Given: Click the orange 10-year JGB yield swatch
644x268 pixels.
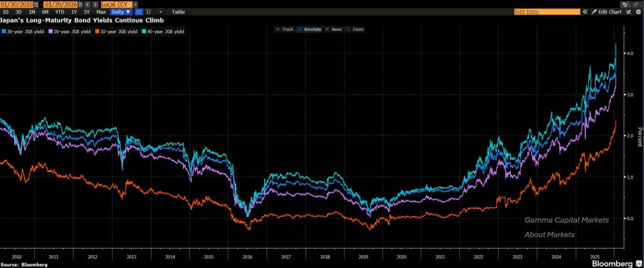Looking at the screenshot, I should (x=97, y=31).
